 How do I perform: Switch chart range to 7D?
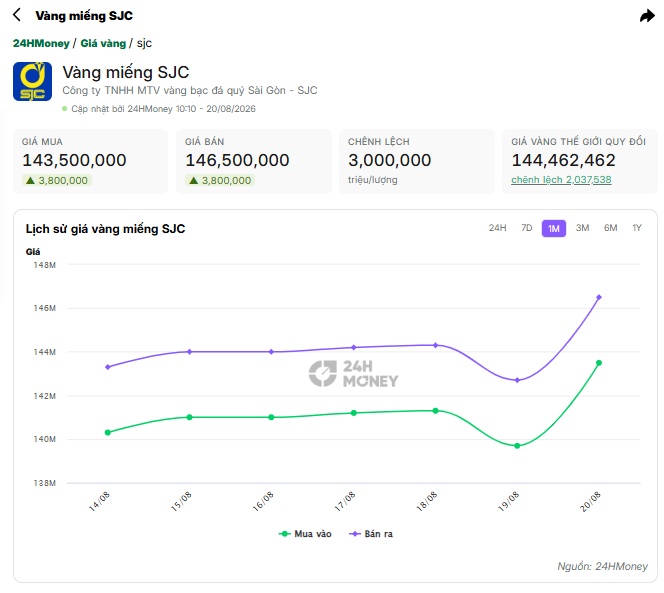click(526, 228)
